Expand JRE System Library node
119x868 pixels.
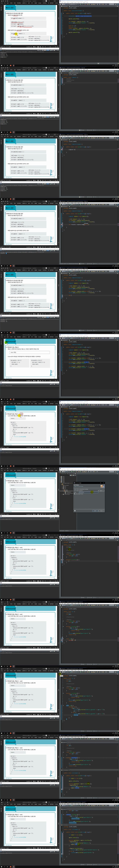tap(61, 483)
